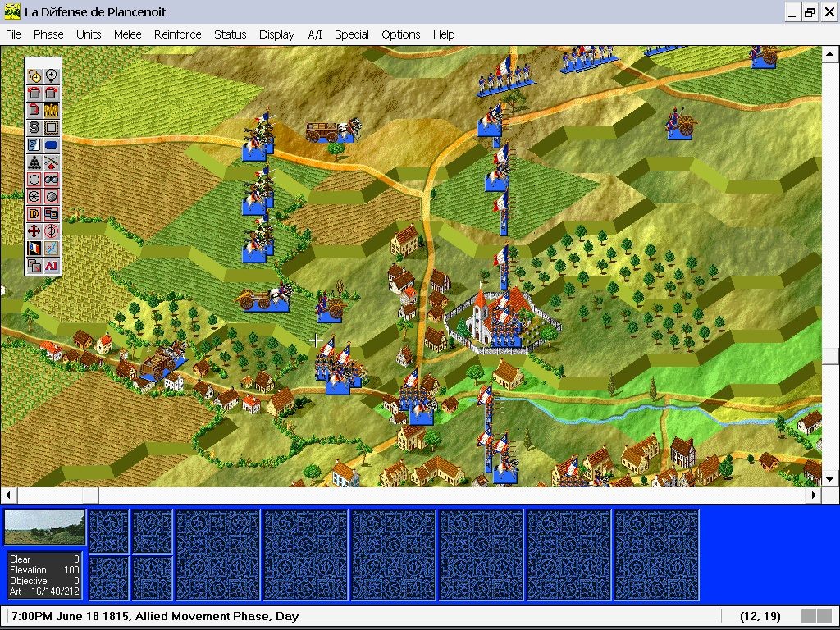Click the vertical scrollbar thumb

[830, 356]
